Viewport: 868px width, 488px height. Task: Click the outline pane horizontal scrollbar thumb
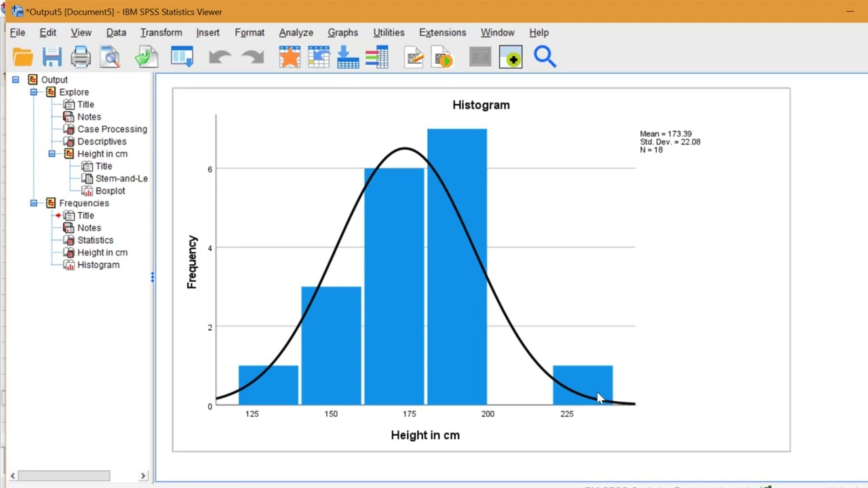click(x=64, y=476)
